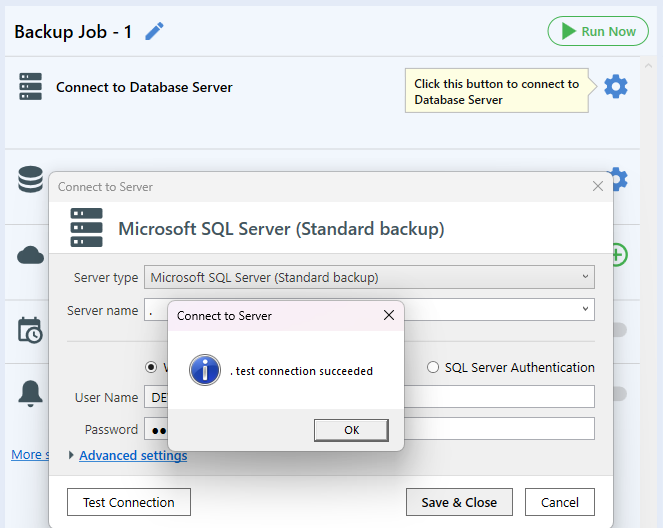Viewport: 663px width, 528px height.
Task: Click the server icon in dialog header
Action: coord(86,227)
